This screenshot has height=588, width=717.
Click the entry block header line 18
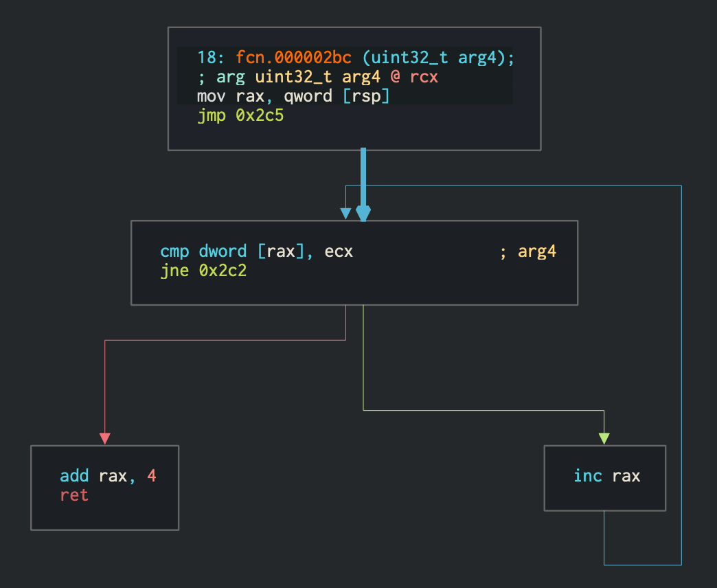[x=209, y=58]
